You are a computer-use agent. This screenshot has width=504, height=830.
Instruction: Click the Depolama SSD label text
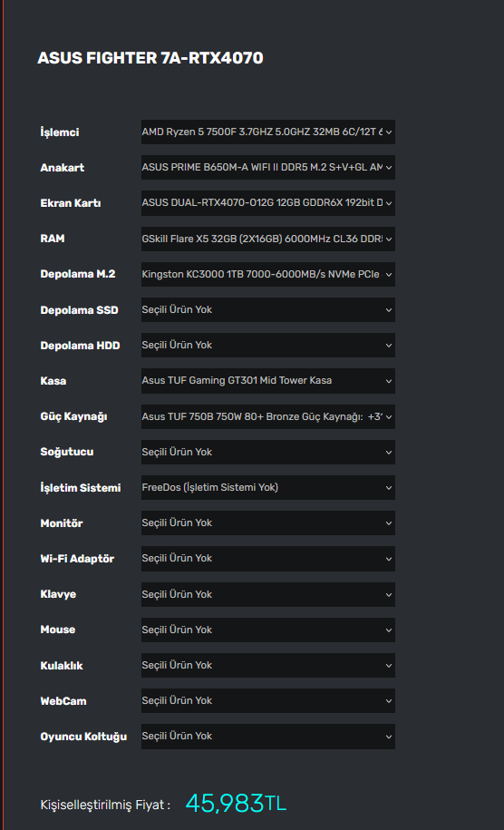pos(80,310)
